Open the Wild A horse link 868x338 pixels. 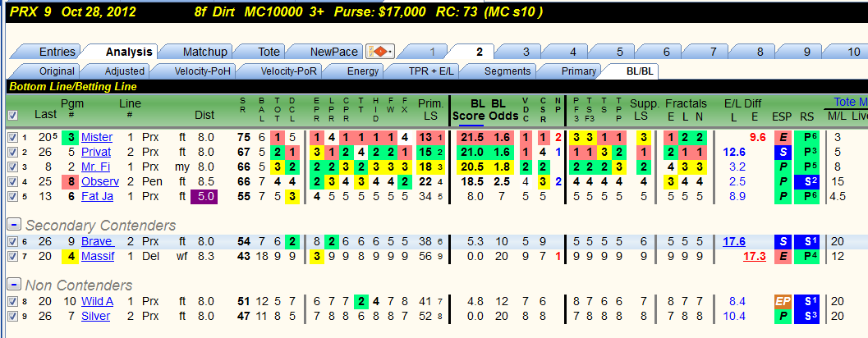pos(97,301)
